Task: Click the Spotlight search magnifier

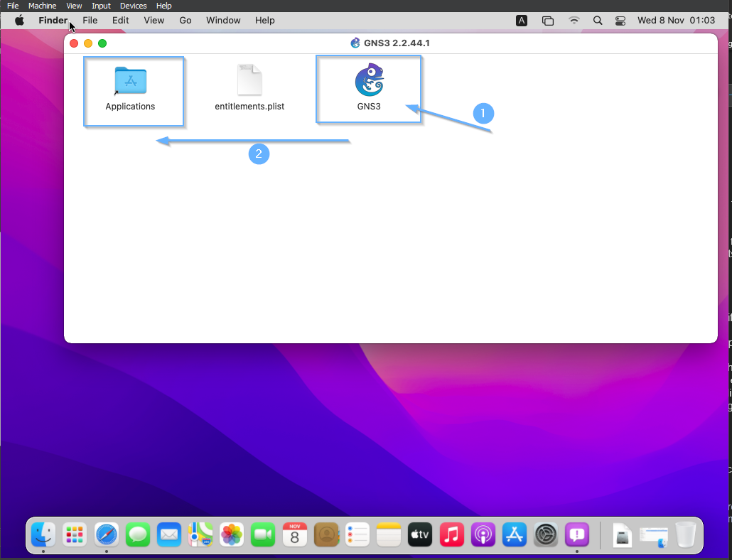Action: click(598, 21)
